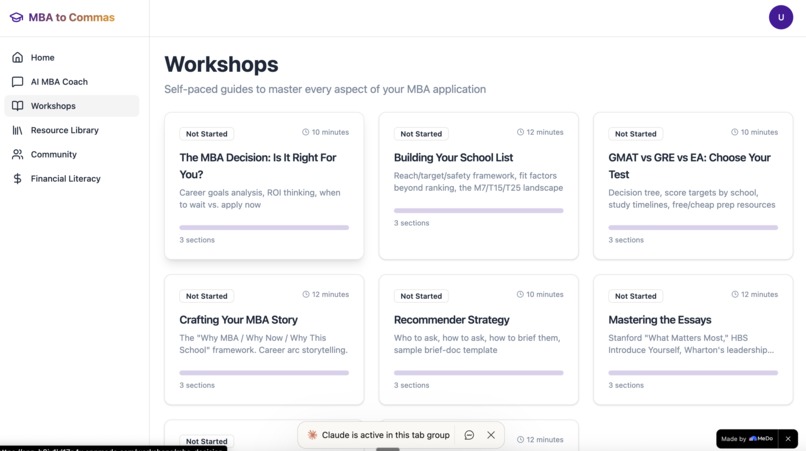Select Workshops in the sidebar
Image resolution: width=806 pixels, height=451 pixels.
click(x=72, y=105)
